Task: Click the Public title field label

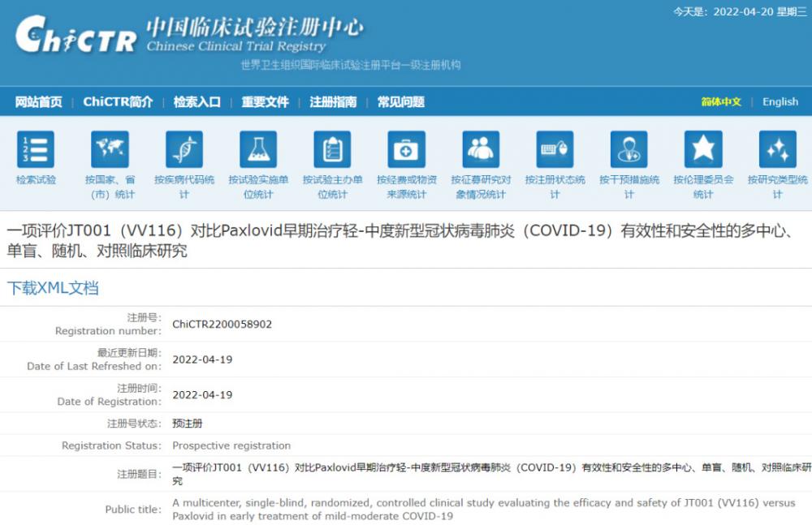Action: pos(133,509)
